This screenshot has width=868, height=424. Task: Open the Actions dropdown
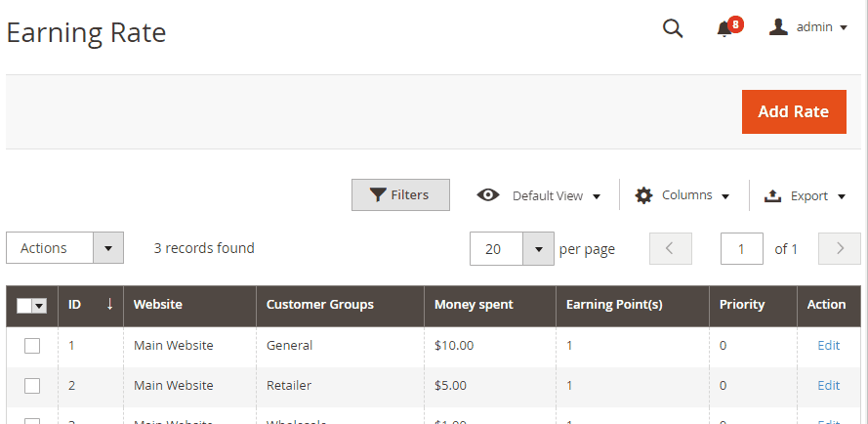coord(64,248)
